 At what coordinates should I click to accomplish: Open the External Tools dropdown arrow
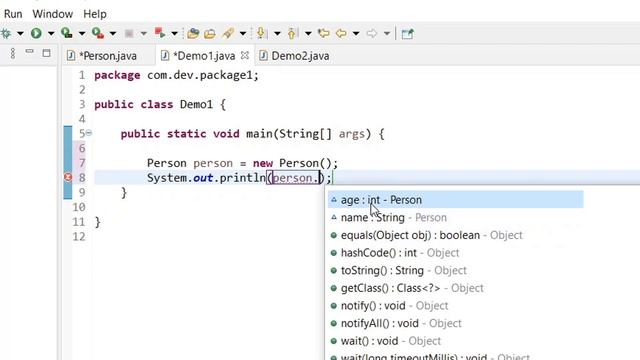[113, 33]
